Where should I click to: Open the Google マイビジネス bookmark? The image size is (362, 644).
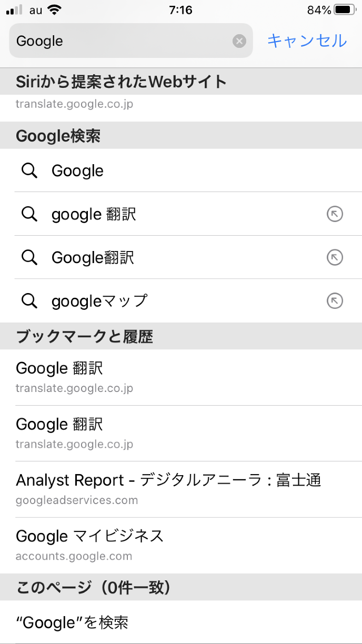pyautogui.click(x=90, y=545)
